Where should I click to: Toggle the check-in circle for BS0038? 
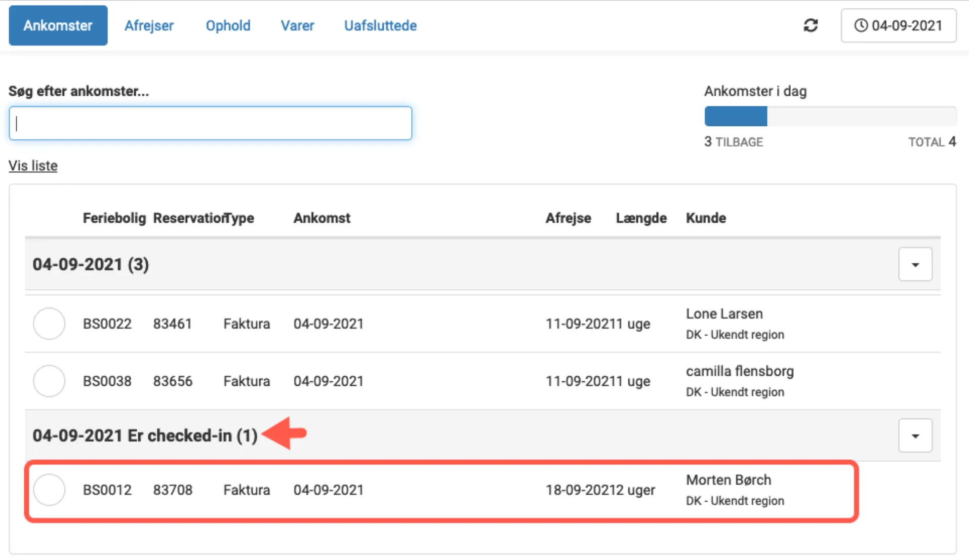click(x=49, y=381)
